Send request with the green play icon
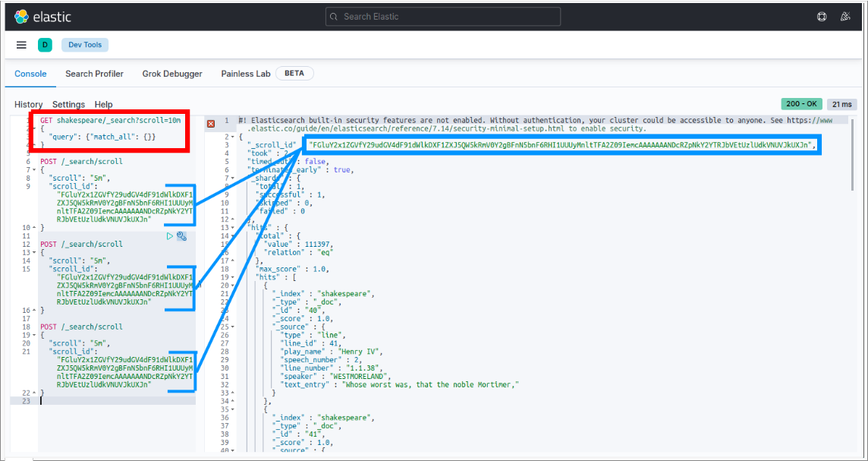The width and height of the screenshot is (868, 461). click(170, 236)
